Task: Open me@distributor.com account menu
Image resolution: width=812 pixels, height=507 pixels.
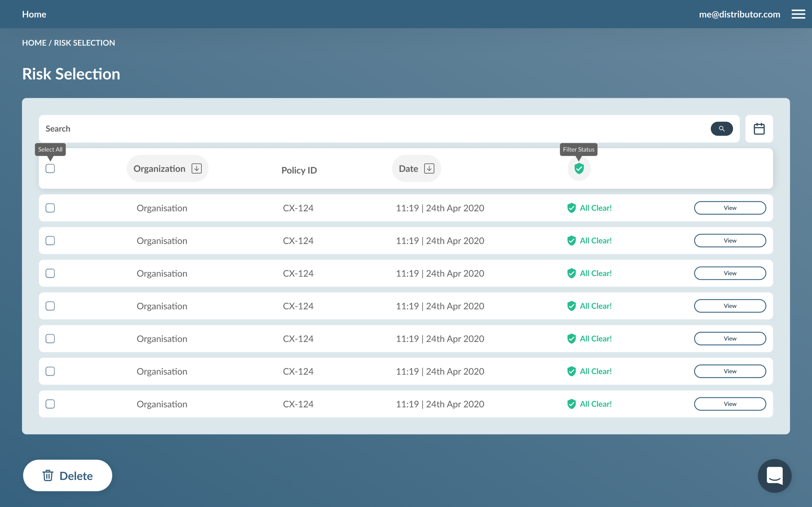Action: click(x=739, y=14)
